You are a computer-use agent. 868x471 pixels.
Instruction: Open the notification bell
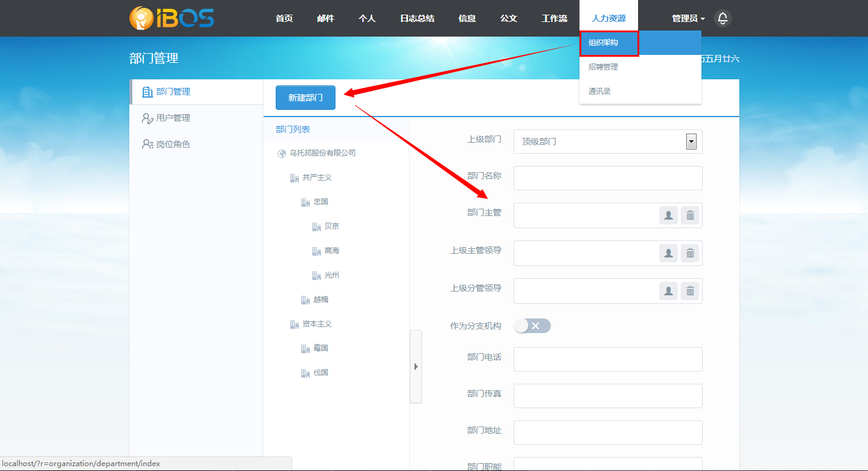click(723, 18)
